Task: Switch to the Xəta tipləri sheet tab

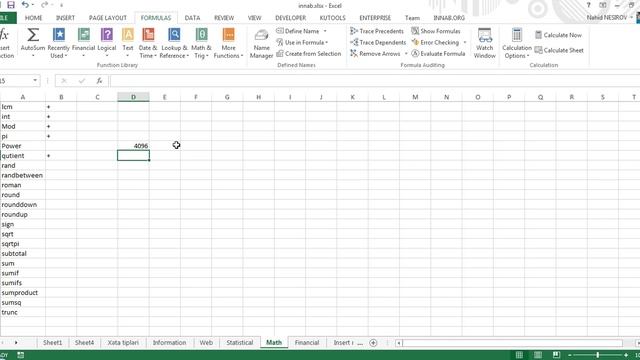Action: (x=123, y=343)
